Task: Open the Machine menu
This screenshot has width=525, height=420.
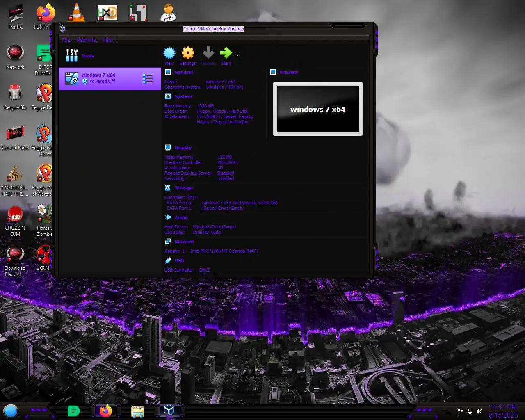Action: 86,40
